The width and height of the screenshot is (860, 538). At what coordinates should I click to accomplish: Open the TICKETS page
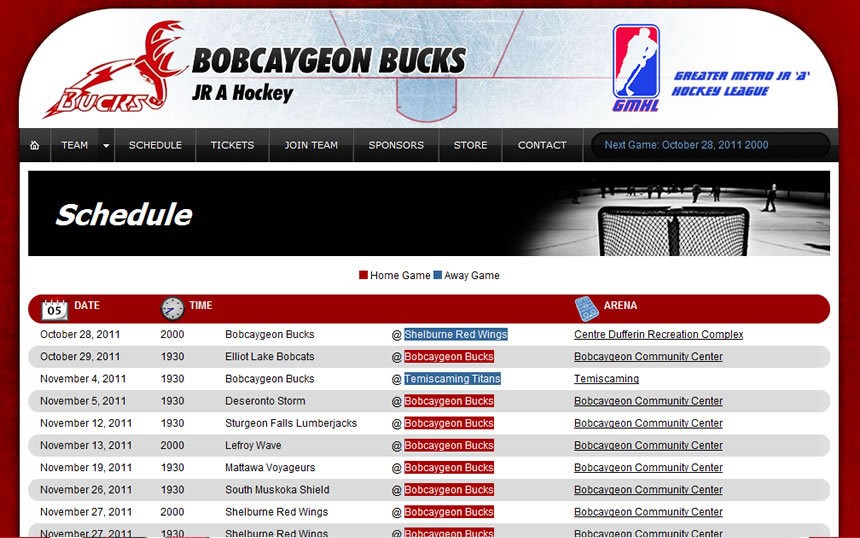[x=232, y=145]
